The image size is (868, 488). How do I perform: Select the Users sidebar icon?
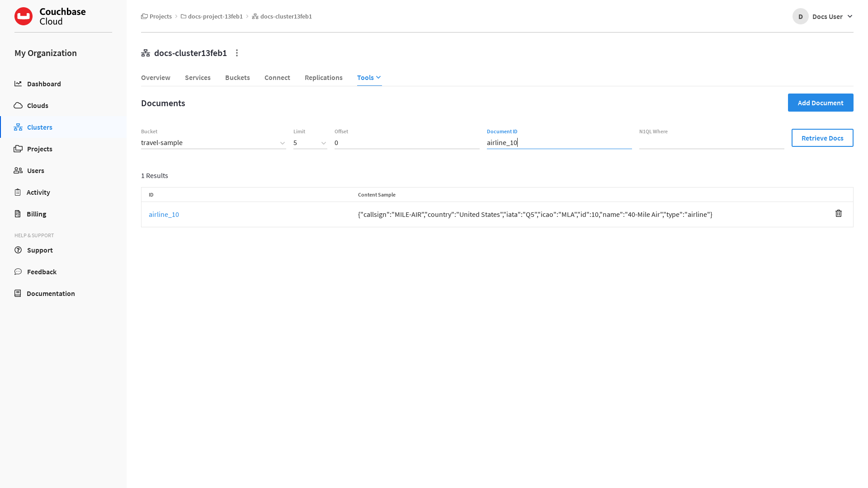(18, 170)
